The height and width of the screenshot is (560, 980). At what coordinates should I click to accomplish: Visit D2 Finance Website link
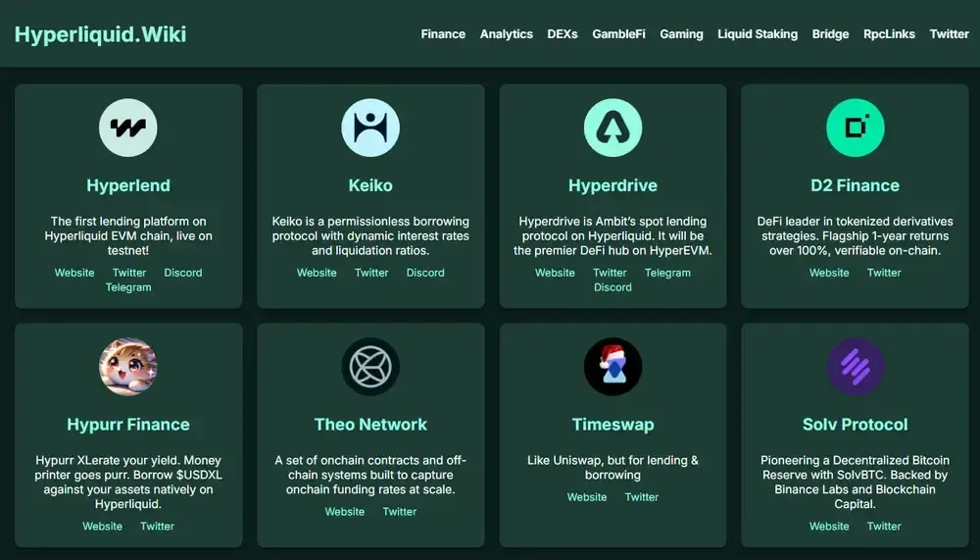coord(829,273)
